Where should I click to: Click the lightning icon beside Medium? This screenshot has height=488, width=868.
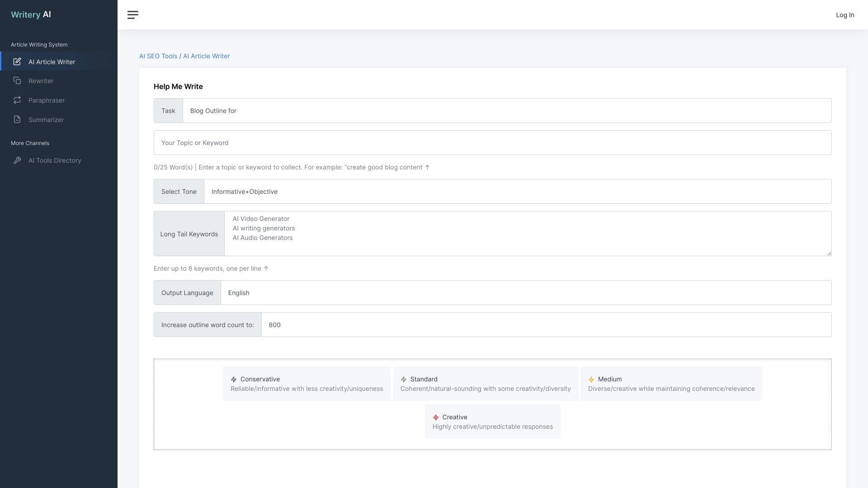tap(590, 379)
